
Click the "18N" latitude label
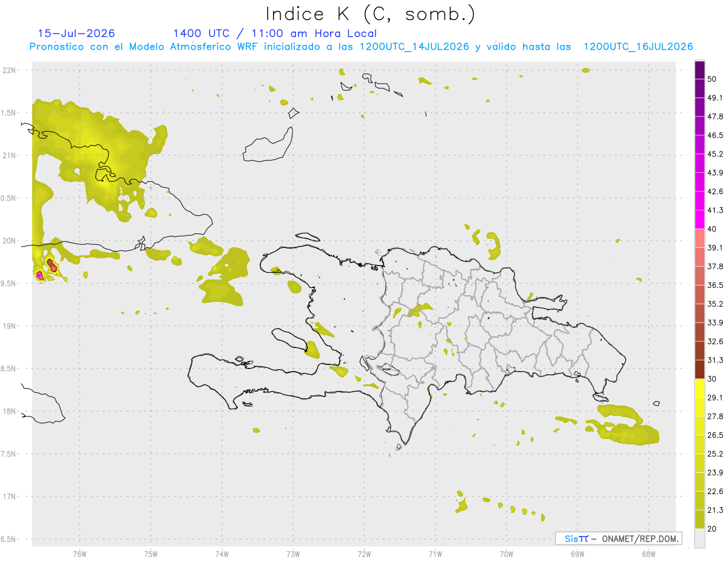click(x=10, y=411)
